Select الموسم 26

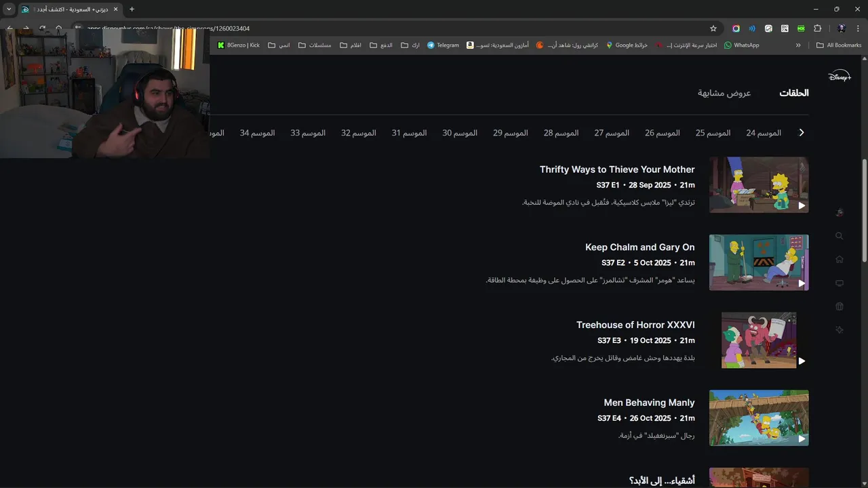click(x=663, y=133)
